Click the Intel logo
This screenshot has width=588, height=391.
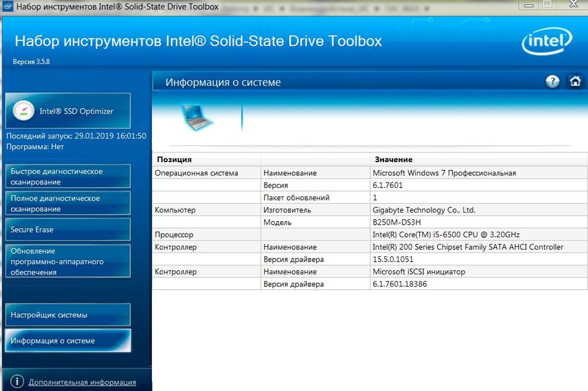click(546, 43)
